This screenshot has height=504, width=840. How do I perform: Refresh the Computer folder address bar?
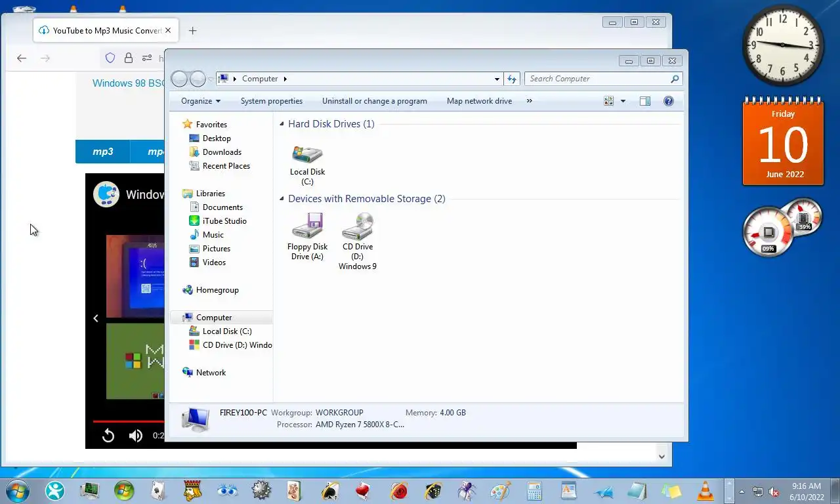pyautogui.click(x=512, y=79)
